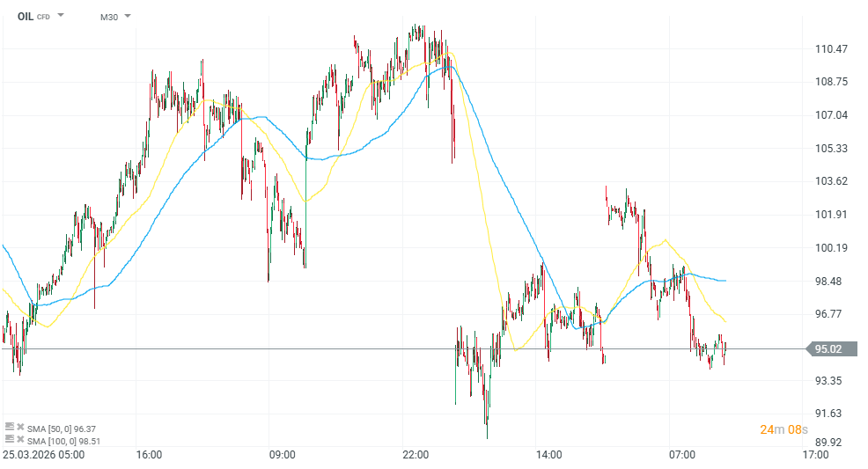Open SMA 100 indicator settings icon
Screen dimensions: 868x469
click(10, 439)
